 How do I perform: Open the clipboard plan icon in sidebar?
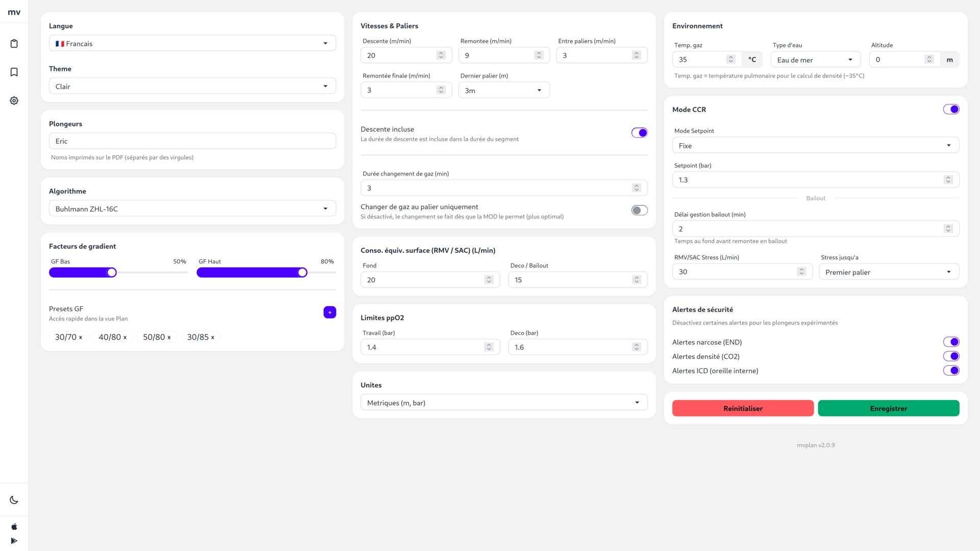click(x=14, y=43)
